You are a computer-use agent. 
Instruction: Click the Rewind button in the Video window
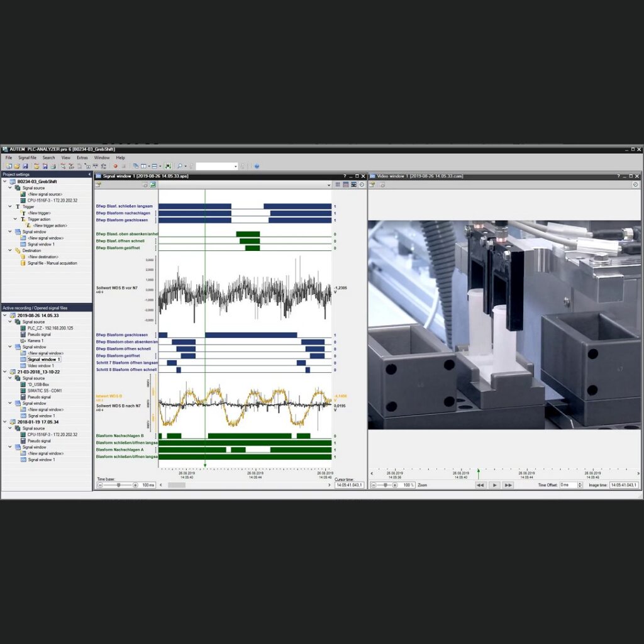tap(480, 485)
